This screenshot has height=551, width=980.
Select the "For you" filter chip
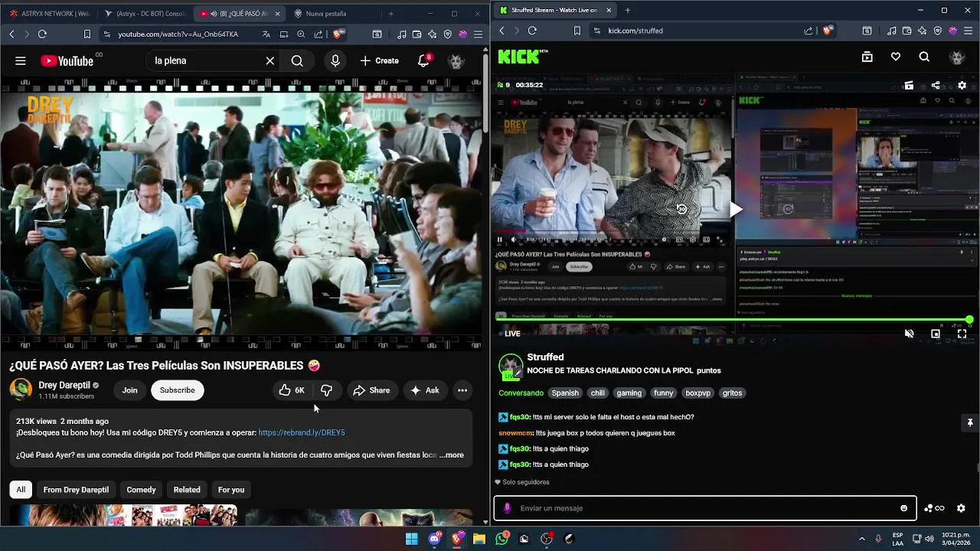click(231, 490)
